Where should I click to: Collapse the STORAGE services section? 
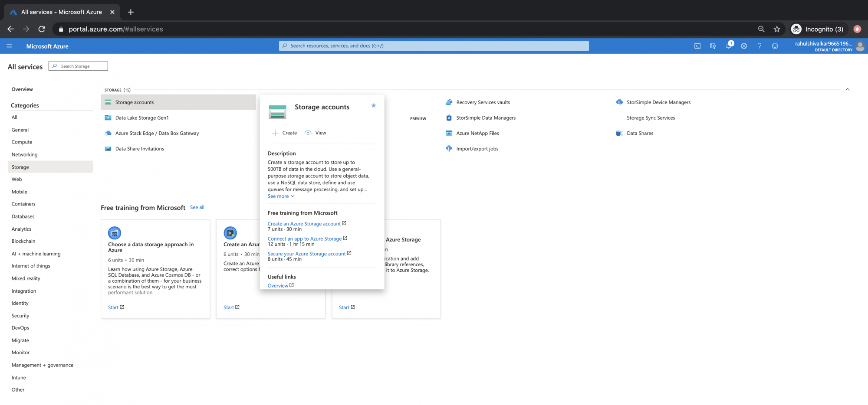[x=847, y=89]
